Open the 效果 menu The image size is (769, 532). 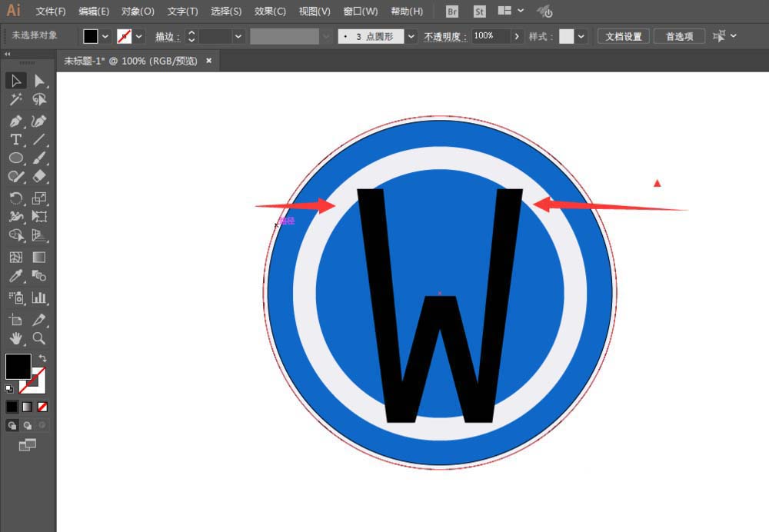[270, 11]
